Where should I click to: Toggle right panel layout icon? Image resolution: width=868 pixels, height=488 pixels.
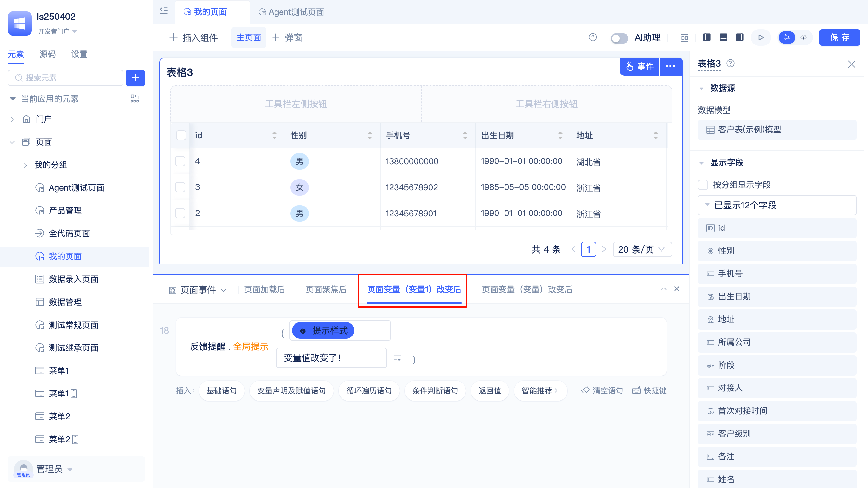click(x=740, y=37)
